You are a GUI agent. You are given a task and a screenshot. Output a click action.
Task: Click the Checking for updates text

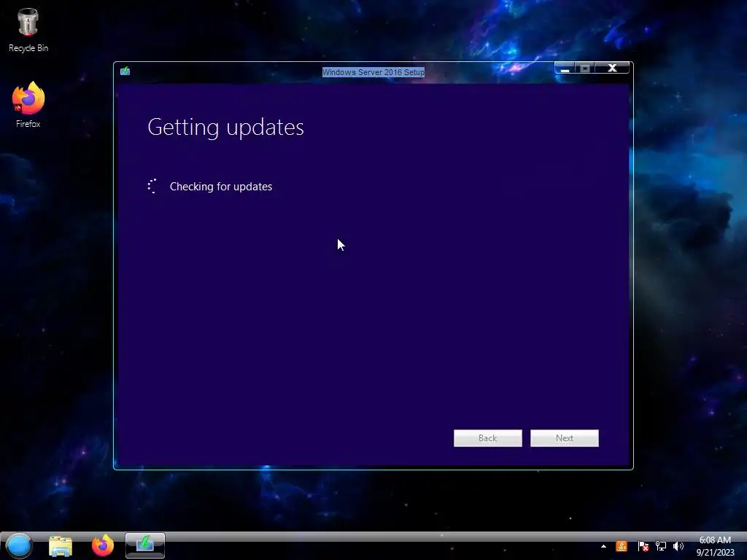point(221,187)
